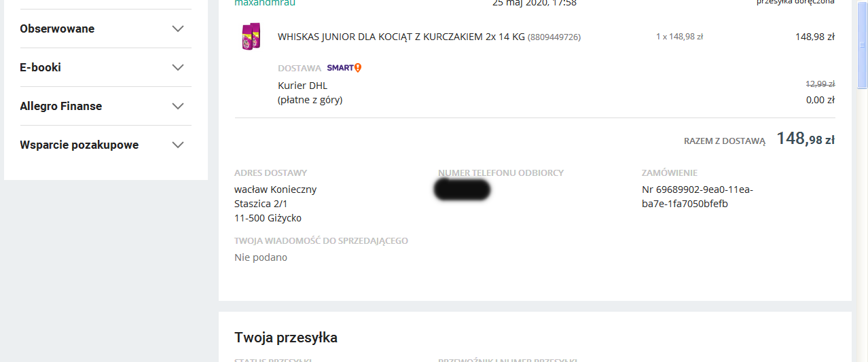Open seller maxandmrau profile link
The height and width of the screenshot is (362, 868).
[265, 3]
